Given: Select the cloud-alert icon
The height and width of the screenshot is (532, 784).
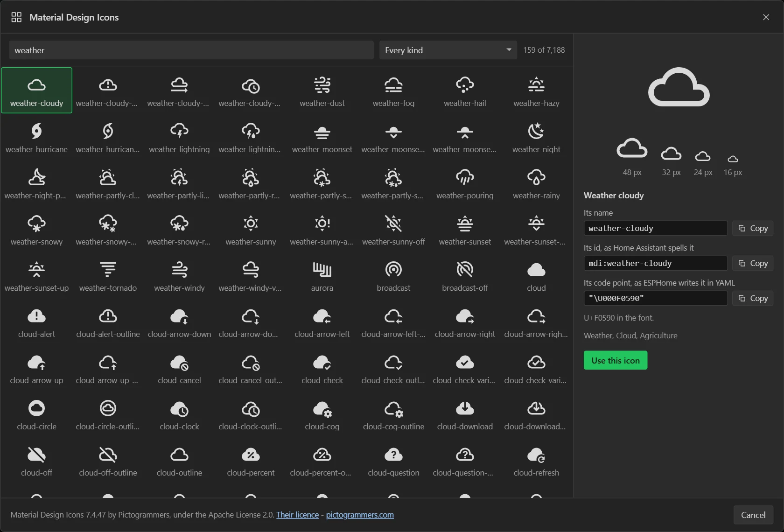Looking at the screenshot, I should click(x=36, y=322).
